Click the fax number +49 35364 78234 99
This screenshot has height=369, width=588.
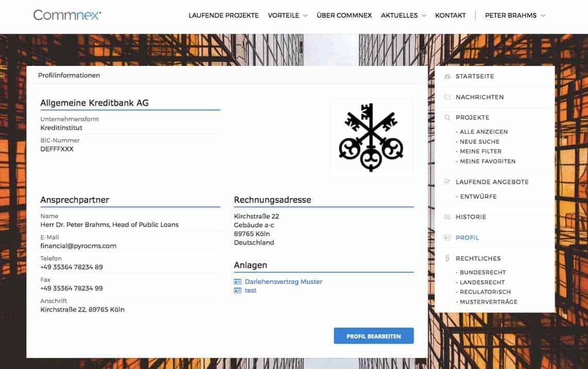point(72,288)
